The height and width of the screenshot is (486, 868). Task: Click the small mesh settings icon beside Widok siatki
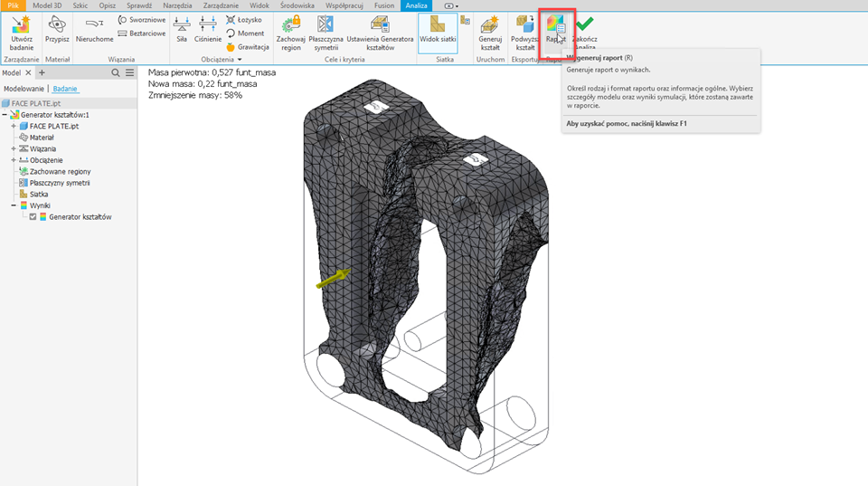point(465,21)
